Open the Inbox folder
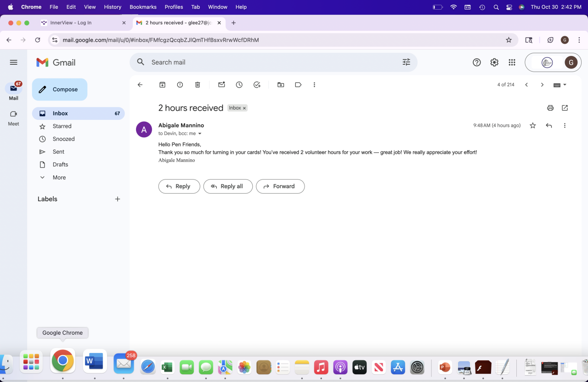Screen dimensions: 588x382 point(78,113)
